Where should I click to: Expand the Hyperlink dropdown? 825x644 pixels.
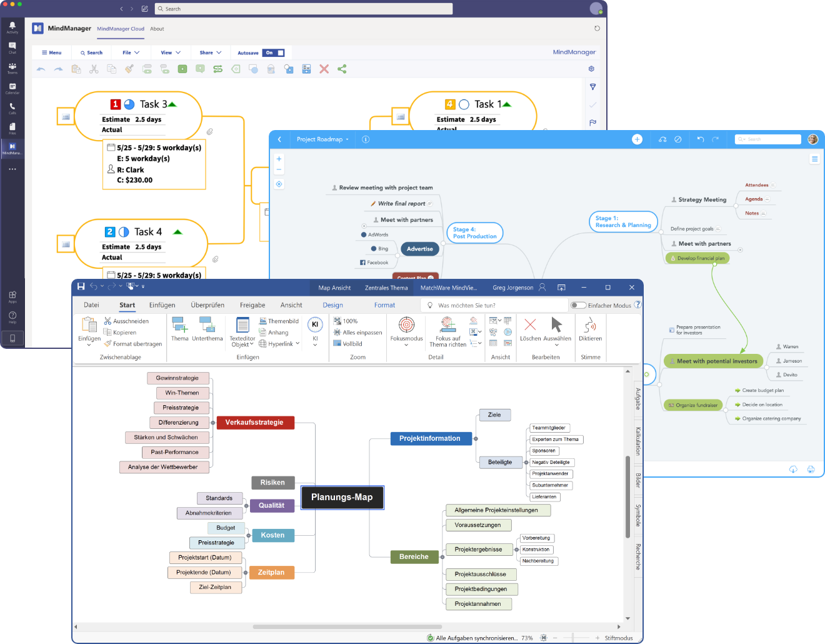297,344
